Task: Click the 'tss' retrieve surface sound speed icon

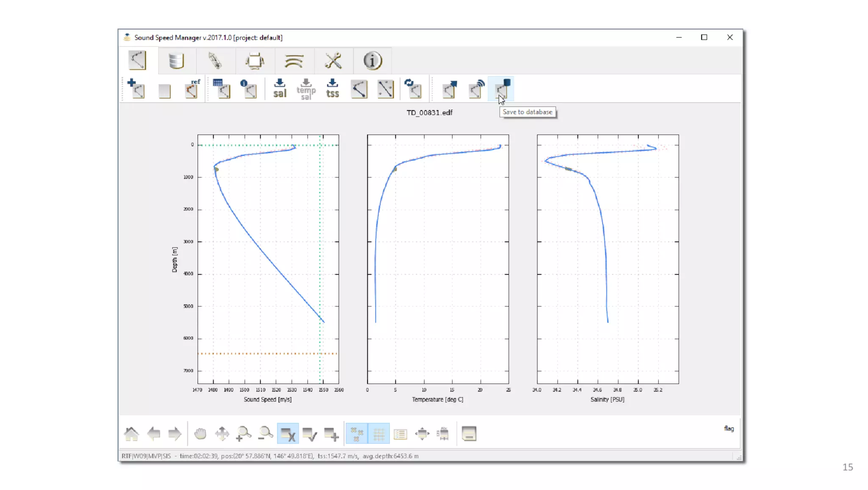Action: (x=332, y=89)
